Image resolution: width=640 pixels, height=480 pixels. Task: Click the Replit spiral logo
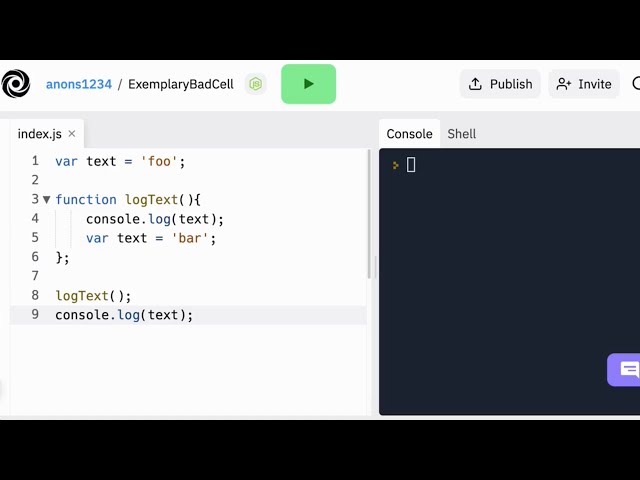[16, 84]
